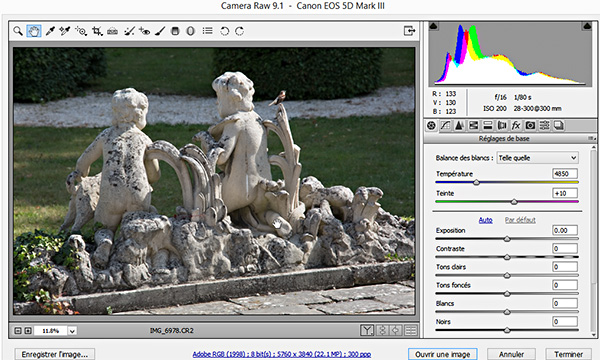Open the Lens Corrections tab

[x=502, y=125]
